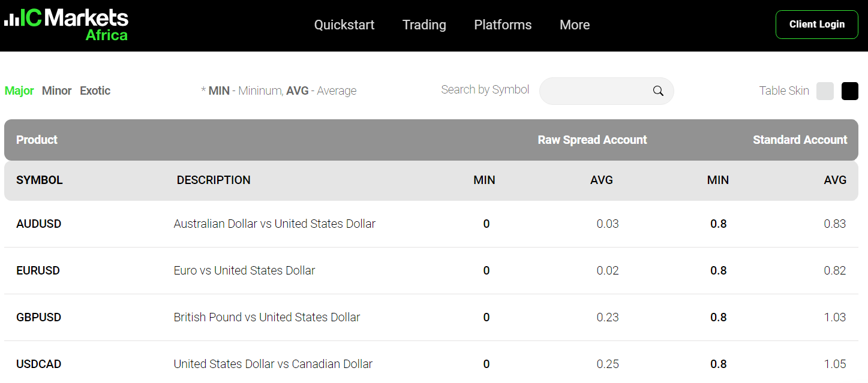This screenshot has width=868, height=383.
Task: Expand the Platforms menu
Action: tap(503, 25)
